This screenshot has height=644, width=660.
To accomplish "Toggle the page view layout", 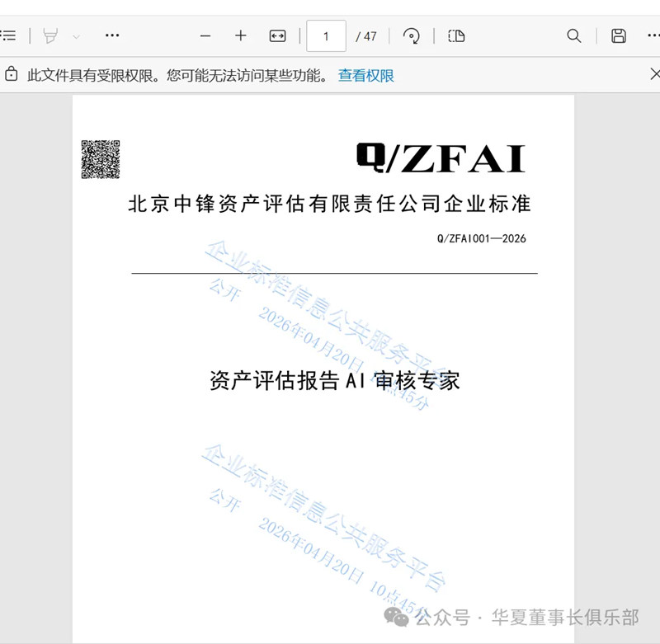I will 456,35.
